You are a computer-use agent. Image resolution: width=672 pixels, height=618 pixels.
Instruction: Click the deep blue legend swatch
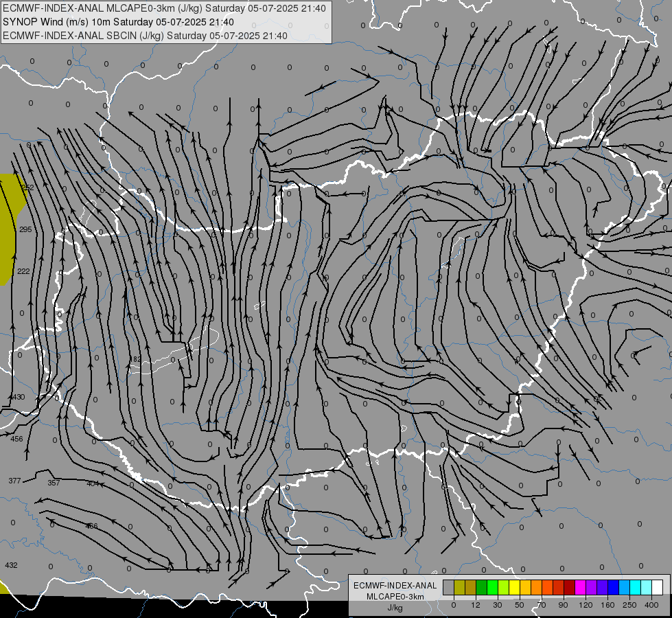point(613,587)
